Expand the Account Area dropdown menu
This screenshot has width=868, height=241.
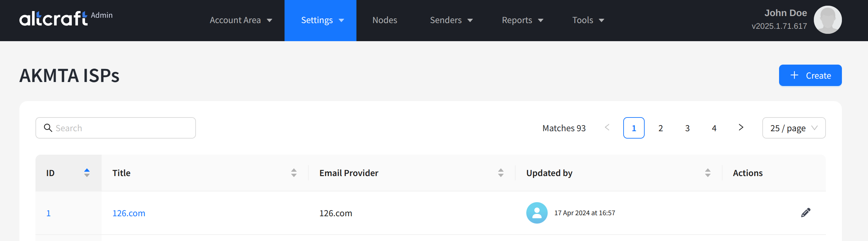click(x=241, y=20)
